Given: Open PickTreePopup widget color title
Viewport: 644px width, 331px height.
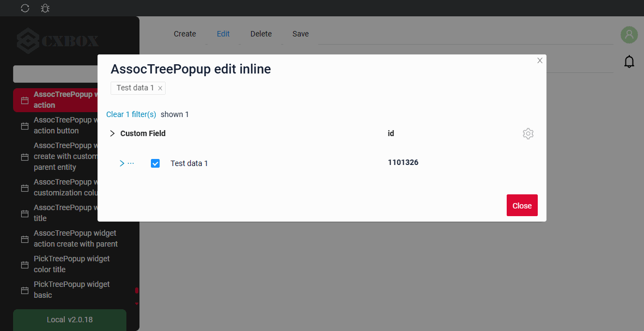Looking at the screenshot, I should (x=70, y=264).
